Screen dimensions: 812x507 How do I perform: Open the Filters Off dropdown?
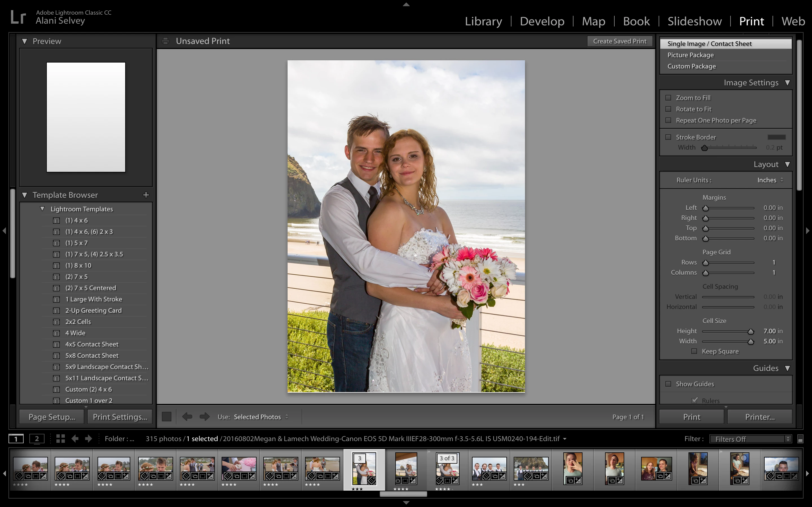point(750,439)
